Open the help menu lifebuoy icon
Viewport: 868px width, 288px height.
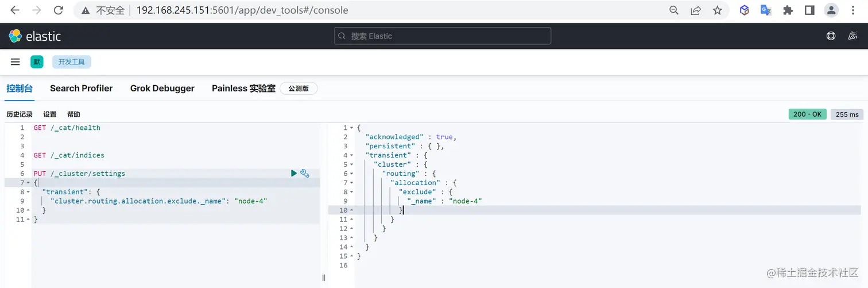click(831, 36)
